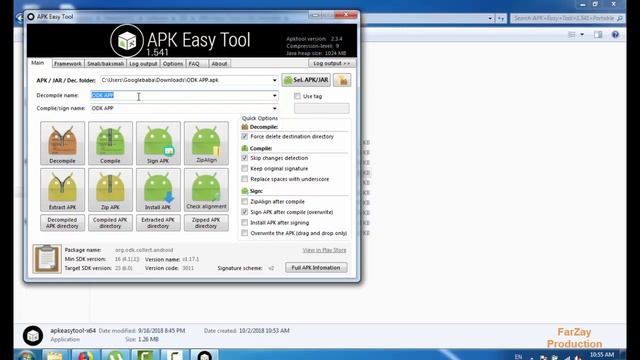Toggle Sign APK after compile (overwrite)

point(244,212)
